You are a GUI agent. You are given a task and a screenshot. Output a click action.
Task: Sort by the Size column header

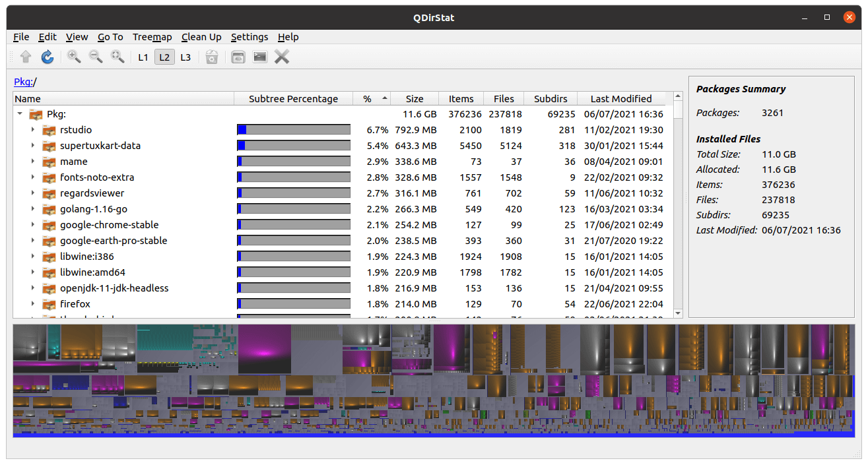pos(415,99)
